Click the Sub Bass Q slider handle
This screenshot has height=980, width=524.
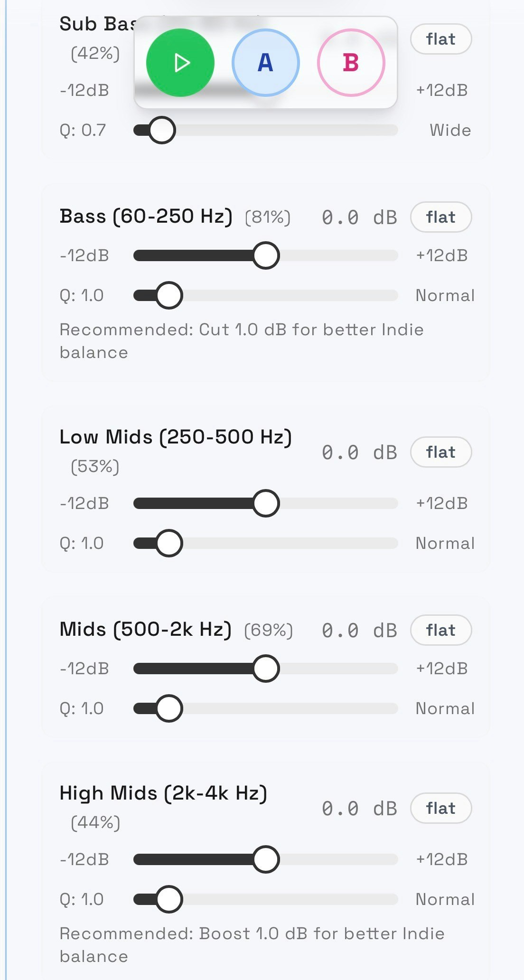(x=162, y=130)
